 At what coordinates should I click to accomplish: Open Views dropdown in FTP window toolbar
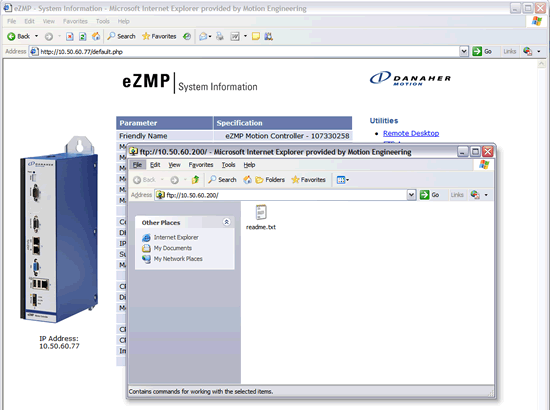point(343,180)
